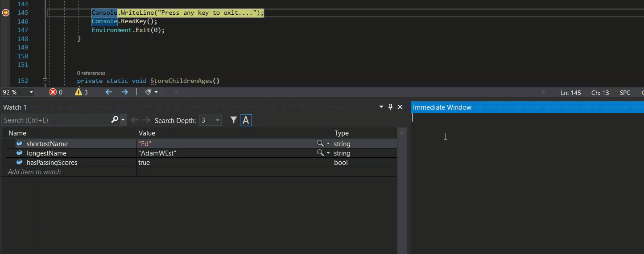Click the Ch: 13 status indicator
644x254 pixels.
(x=600, y=93)
